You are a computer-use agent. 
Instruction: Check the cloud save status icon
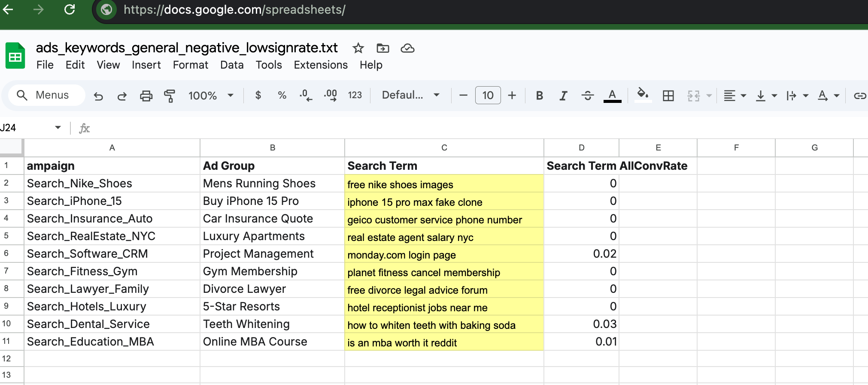coord(407,48)
